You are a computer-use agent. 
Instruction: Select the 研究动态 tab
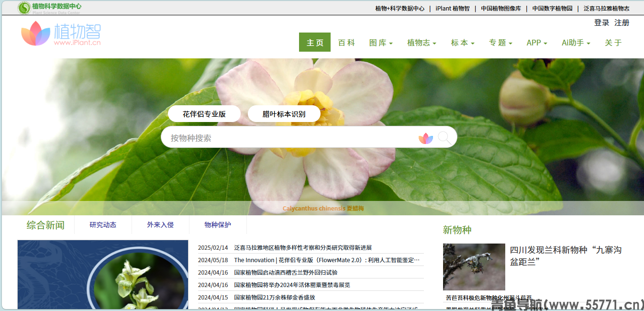point(103,225)
